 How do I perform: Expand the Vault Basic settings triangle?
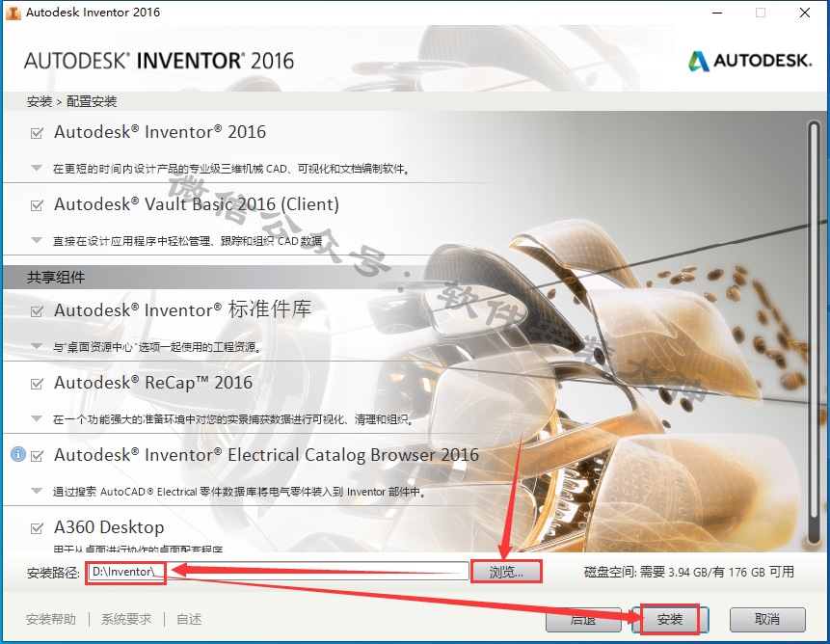pos(37,240)
